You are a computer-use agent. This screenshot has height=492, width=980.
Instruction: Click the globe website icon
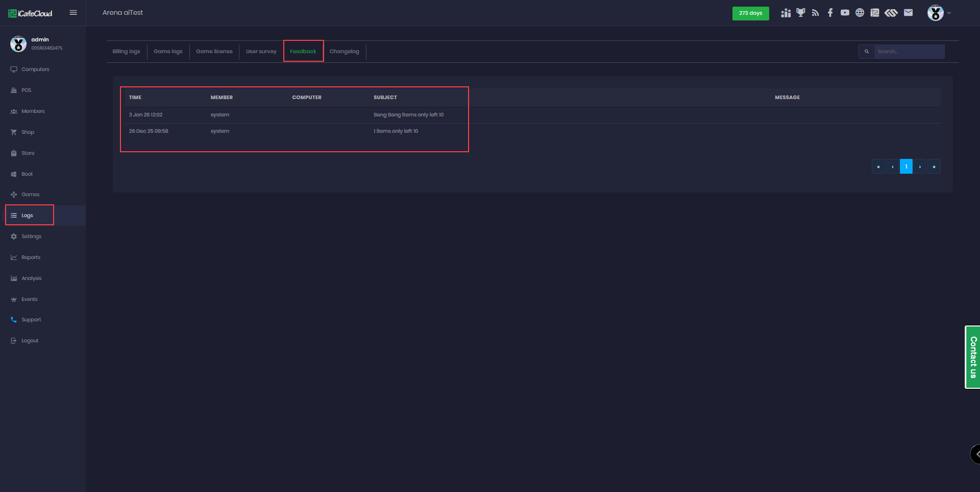(x=860, y=13)
